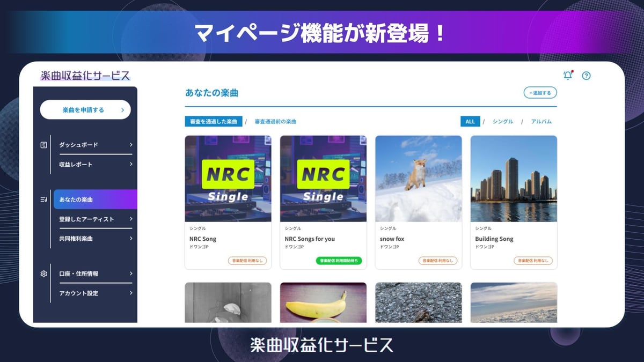Open the snow fox song thumbnail
The image size is (644, 362).
[418, 179]
